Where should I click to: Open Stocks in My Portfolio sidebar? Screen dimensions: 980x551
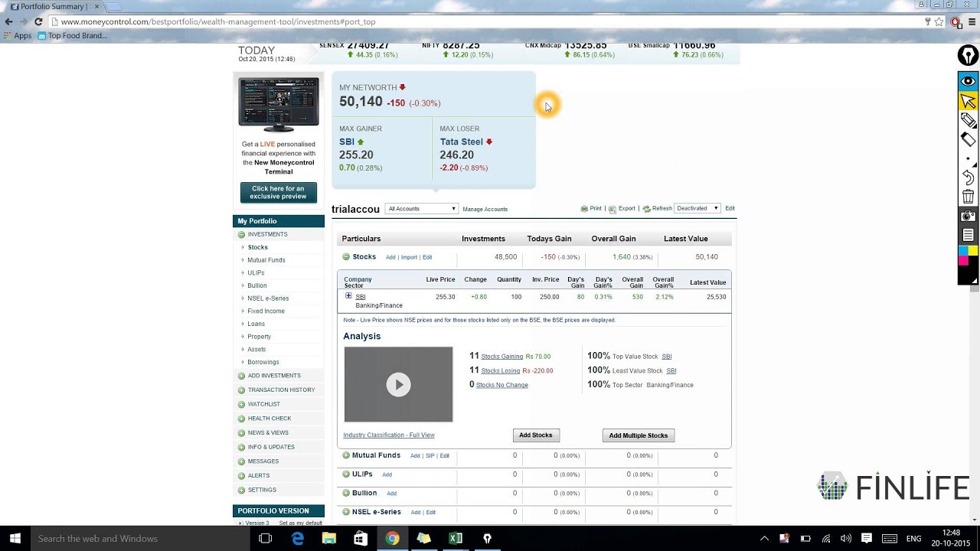[x=258, y=247]
